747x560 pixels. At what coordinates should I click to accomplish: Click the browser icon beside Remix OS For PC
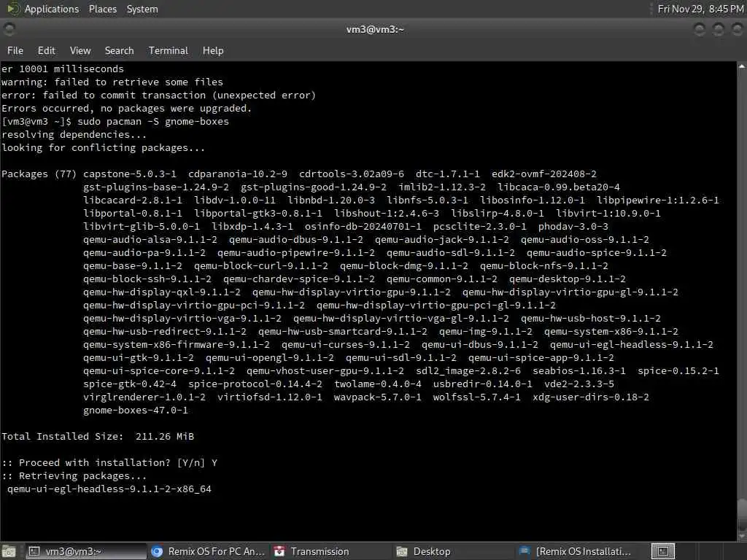point(157,551)
